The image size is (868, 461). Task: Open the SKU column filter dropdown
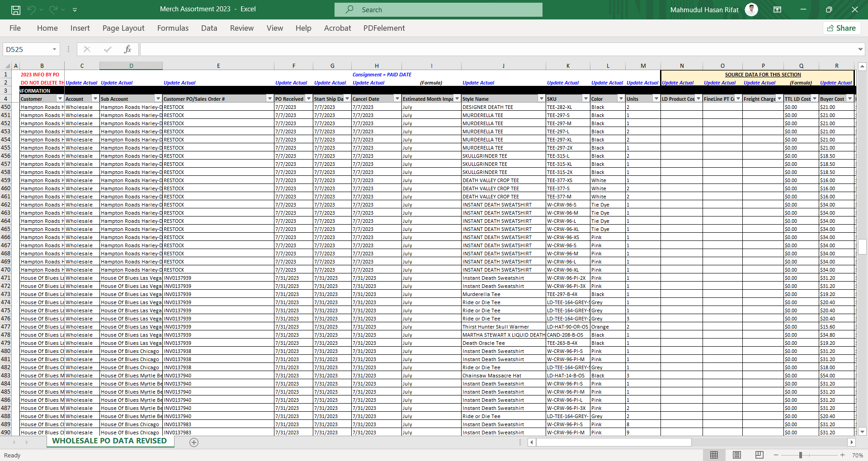[585, 99]
